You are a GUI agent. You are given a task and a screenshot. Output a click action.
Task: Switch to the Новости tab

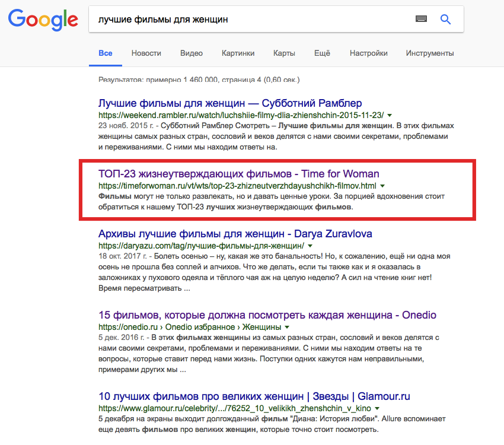click(x=146, y=53)
